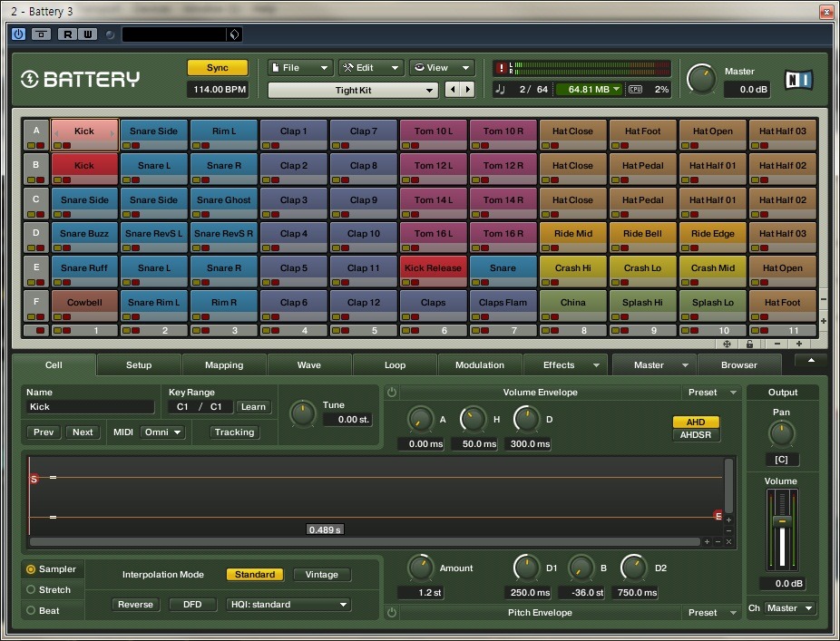Remove a row with the side minus button
This screenshot has height=641, width=840.
(x=824, y=299)
